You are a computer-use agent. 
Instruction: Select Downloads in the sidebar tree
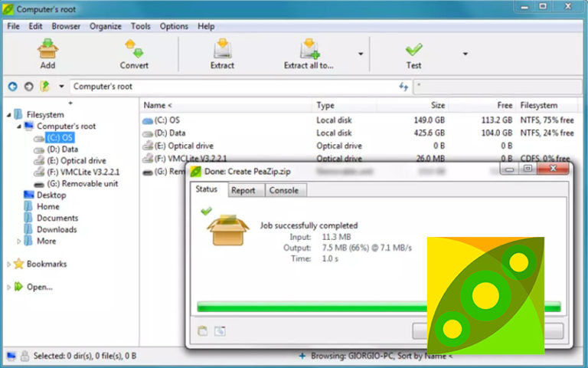57,229
